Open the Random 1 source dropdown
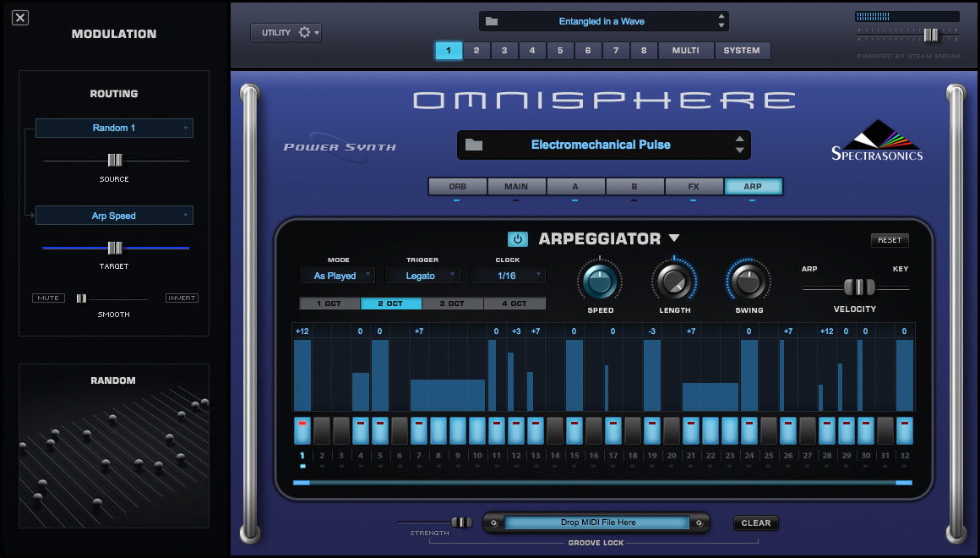The height and width of the screenshot is (558, 980). pos(114,129)
